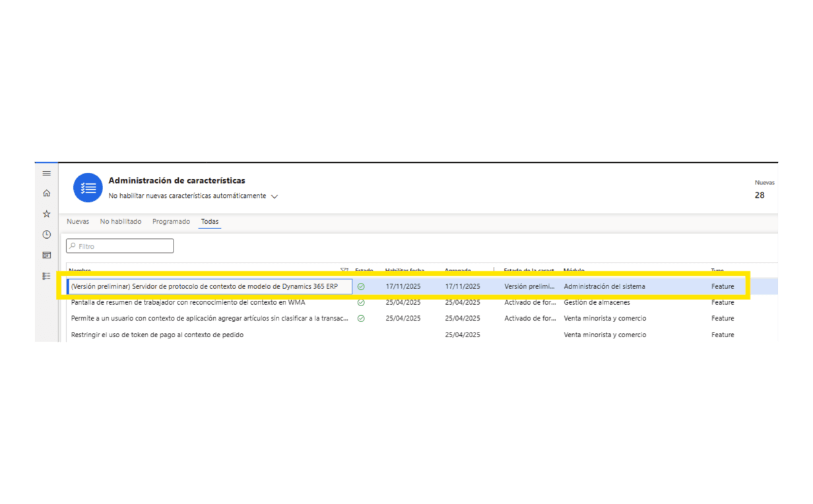Switch to the Nuevas tab
Image resolution: width=813 pixels, height=504 pixels.
[78, 222]
